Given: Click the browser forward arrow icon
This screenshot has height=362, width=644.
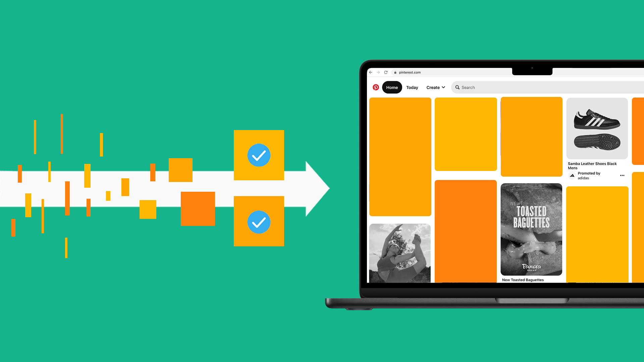Looking at the screenshot, I should pos(378,72).
